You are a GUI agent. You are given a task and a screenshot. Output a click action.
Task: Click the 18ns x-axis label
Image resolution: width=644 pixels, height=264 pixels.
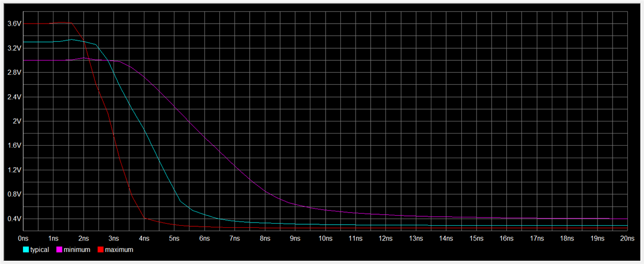[568, 238]
